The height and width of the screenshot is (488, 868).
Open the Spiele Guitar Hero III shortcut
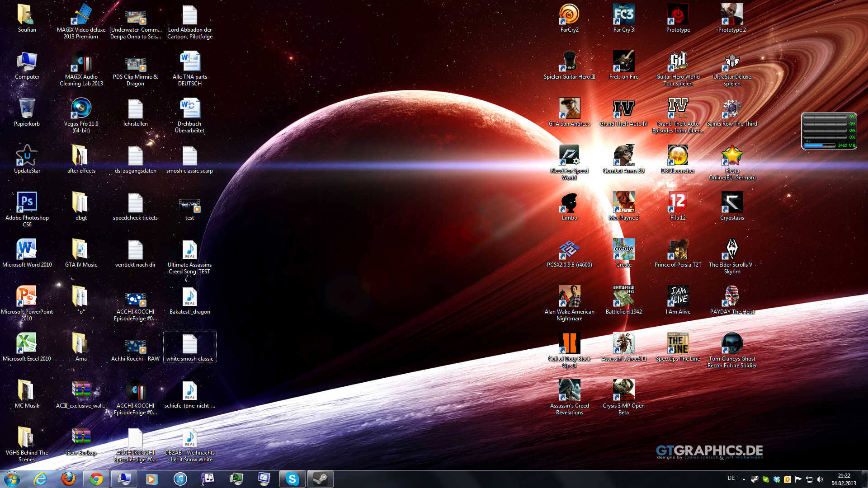tap(569, 65)
